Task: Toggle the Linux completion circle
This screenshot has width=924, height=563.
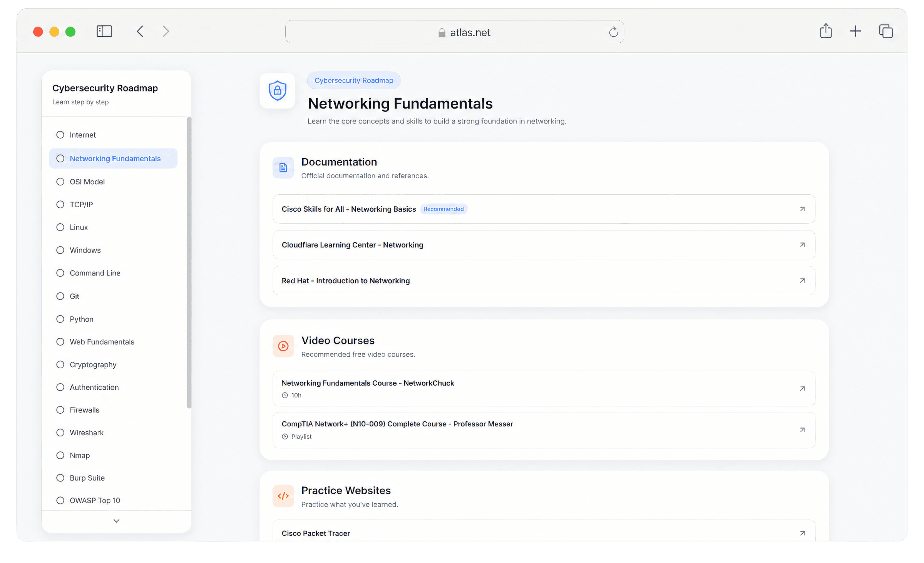Action: (60, 227)
